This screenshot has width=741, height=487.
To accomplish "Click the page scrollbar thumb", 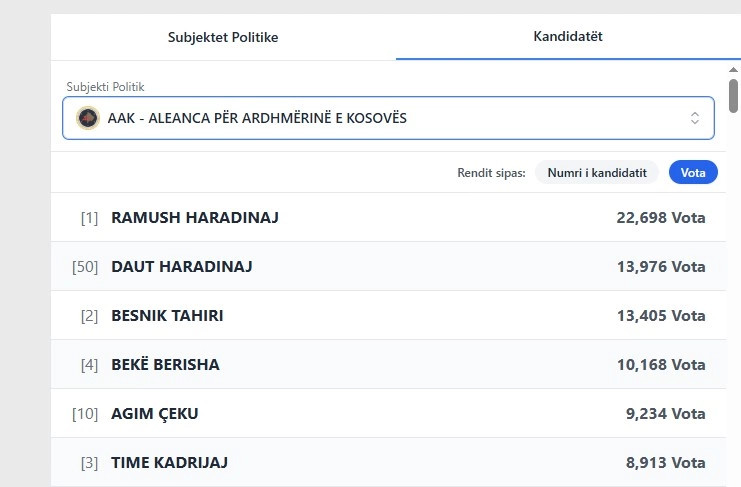I will (734, 95).
